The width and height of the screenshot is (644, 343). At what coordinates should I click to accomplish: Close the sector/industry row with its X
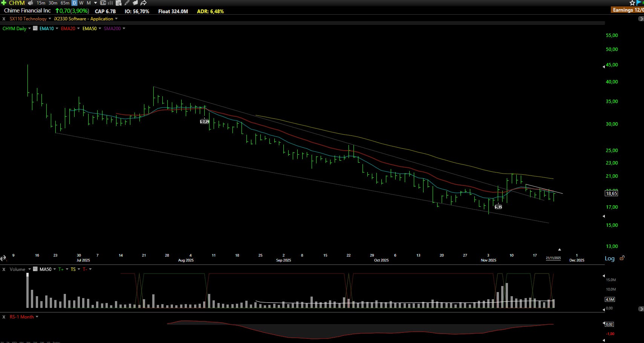[x=4, y=18]
